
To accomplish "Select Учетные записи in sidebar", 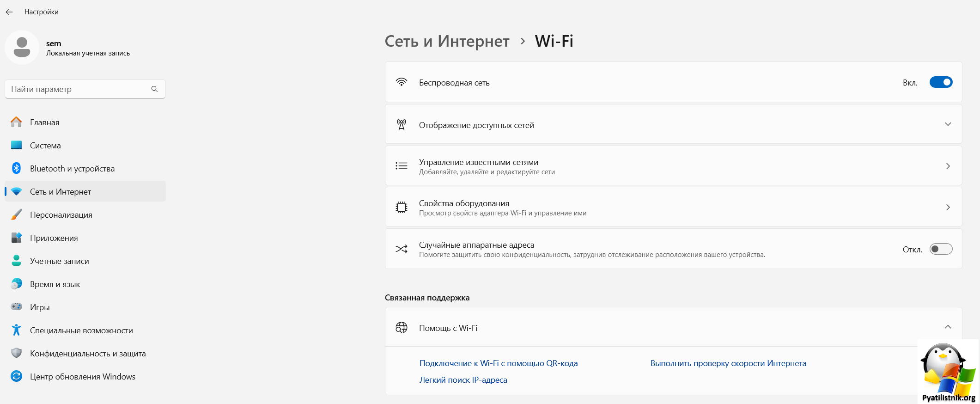I will pyautogui.click(x=85, y=261).
